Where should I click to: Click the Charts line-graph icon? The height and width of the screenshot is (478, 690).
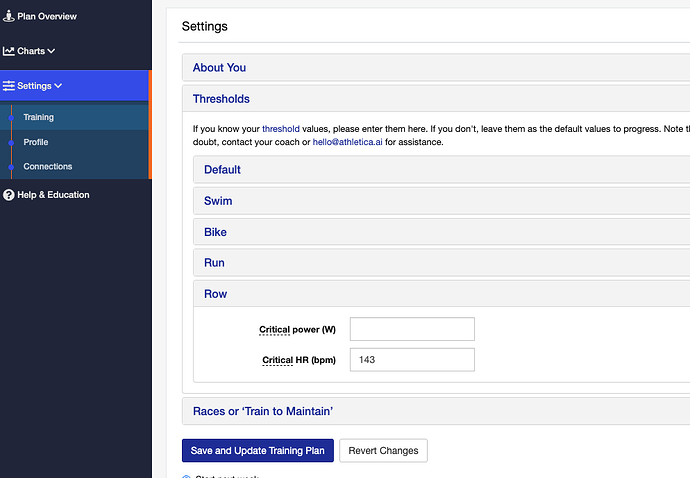[x=8, y=51]
